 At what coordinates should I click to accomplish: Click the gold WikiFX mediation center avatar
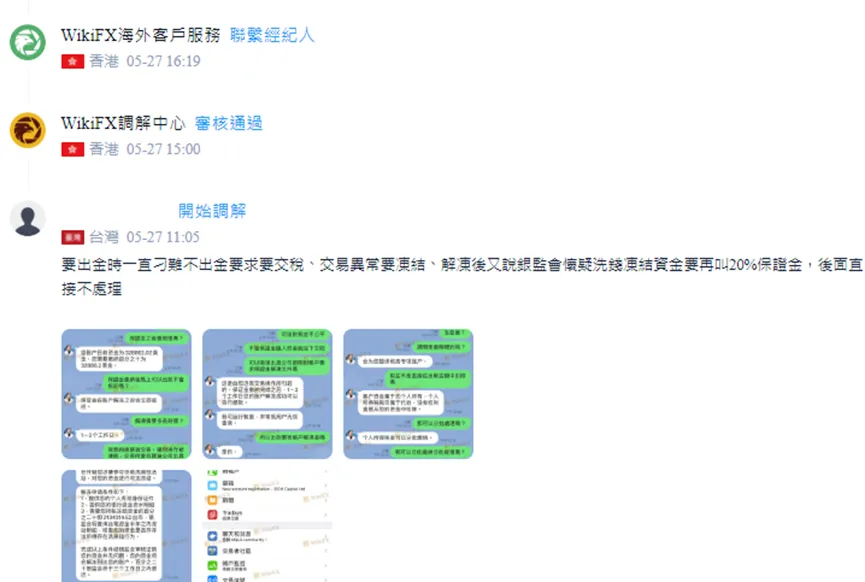pos(28,130)
